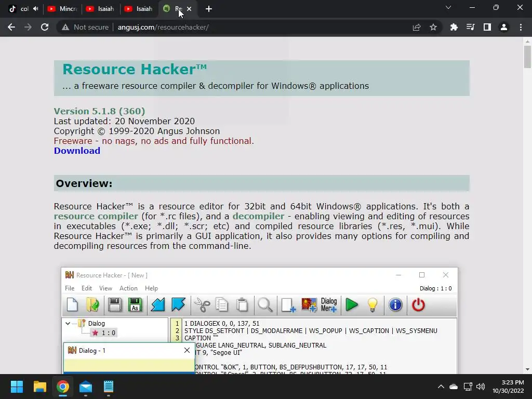532x399 pixels.
Task: Click the Save As green floppy icon
Action: point(135,304)
